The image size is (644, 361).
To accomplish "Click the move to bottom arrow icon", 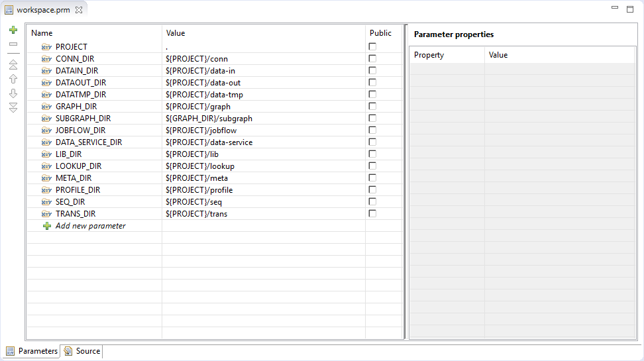I will 13,107.
